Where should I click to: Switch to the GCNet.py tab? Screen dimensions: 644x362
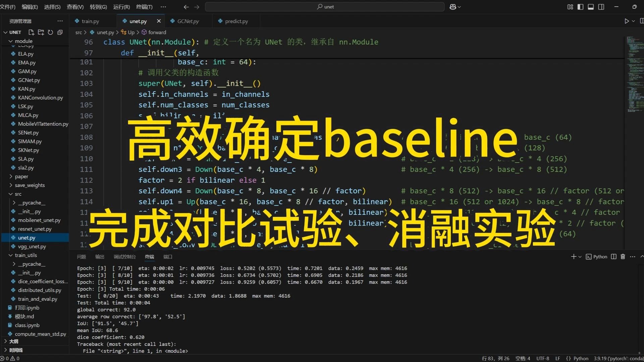pos(188,21)
